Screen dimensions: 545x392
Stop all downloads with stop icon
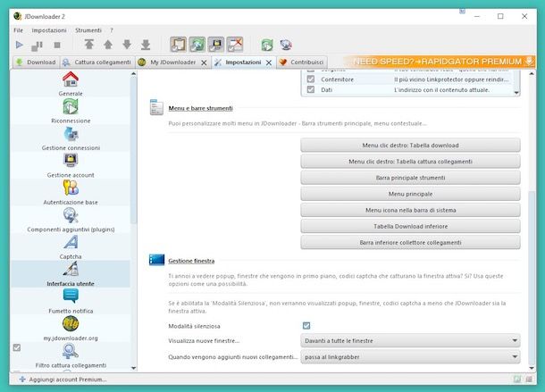[x=57, y=45]
